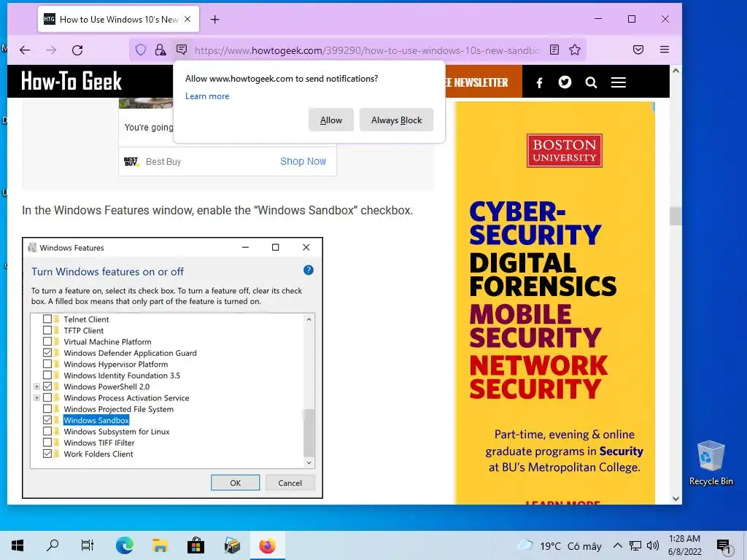Open Microsoft Store from taskbar

196,545
